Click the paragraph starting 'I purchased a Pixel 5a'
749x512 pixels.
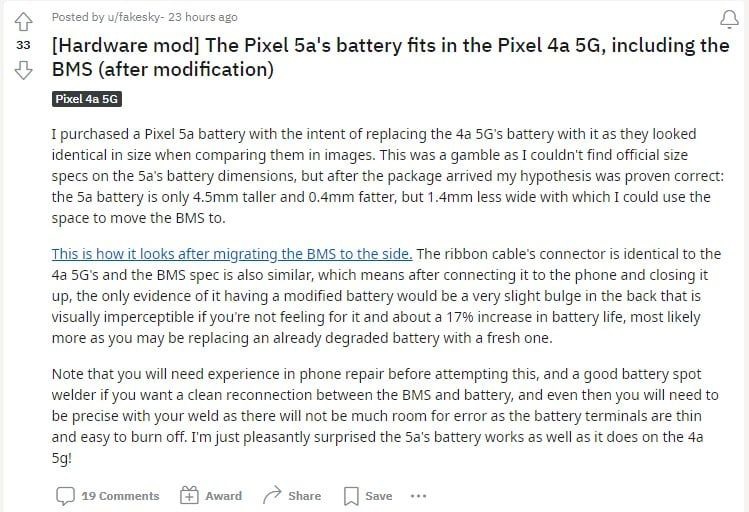pos(388,176)
